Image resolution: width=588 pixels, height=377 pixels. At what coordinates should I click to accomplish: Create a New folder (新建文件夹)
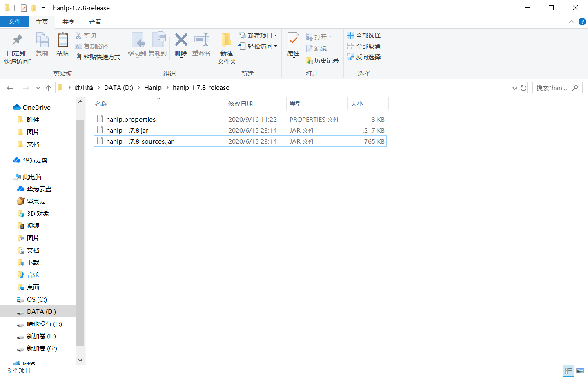[227, 48]
